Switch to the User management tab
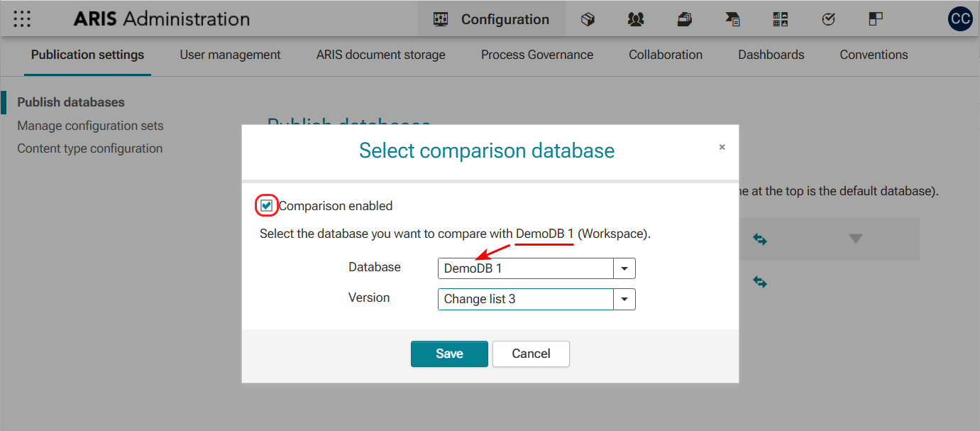This screenshot has height=431, width=980. [x=230, y=55]
